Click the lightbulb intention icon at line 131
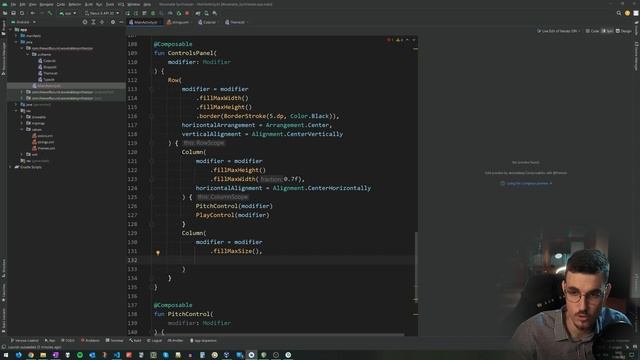640x360 pixels. tap(158, 253)
